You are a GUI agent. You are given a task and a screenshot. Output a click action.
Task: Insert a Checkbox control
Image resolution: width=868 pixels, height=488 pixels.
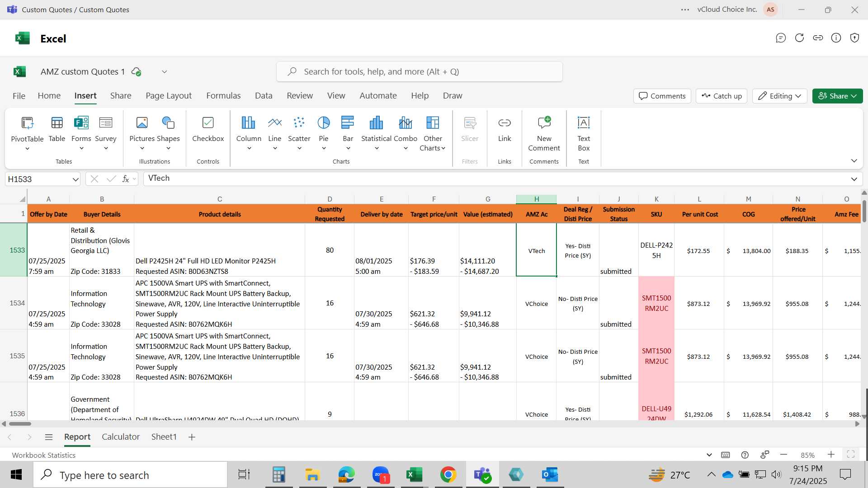click(x=208, y=129)
